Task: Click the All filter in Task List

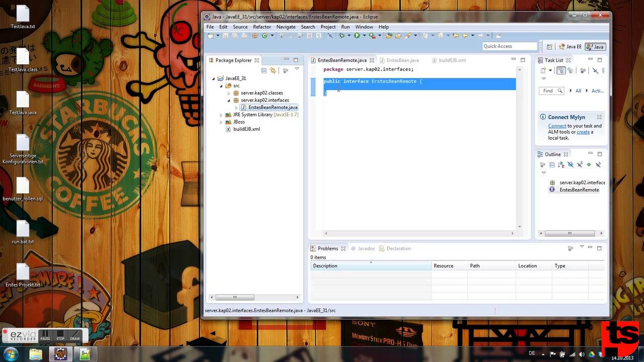Action: tap(578, 91)
